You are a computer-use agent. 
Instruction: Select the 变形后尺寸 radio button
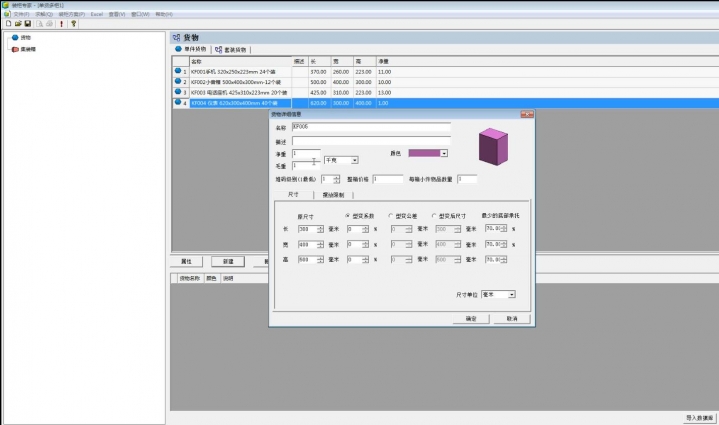435,215
